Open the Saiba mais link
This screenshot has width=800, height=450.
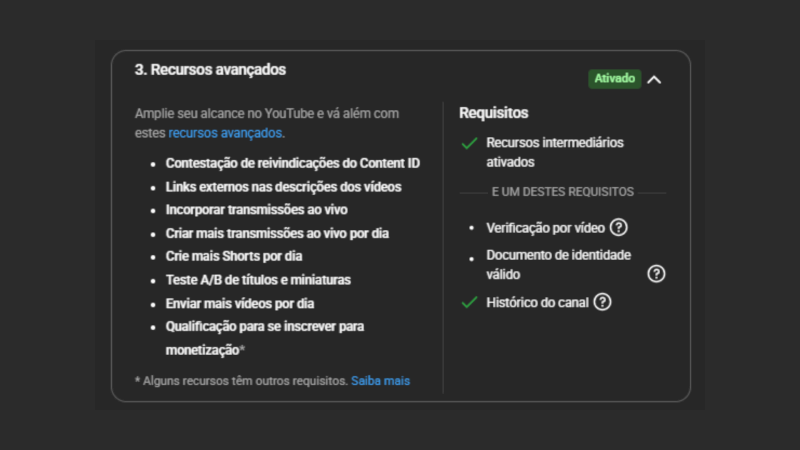point(380,380)
